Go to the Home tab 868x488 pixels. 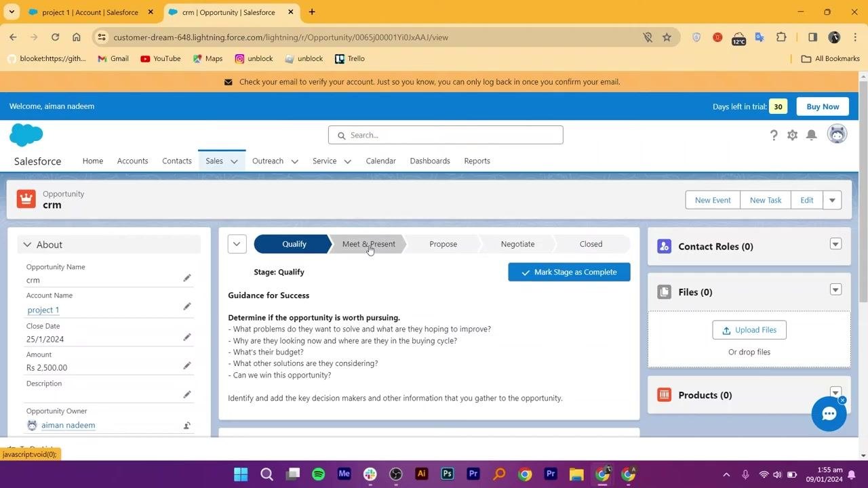pos(93,161)
